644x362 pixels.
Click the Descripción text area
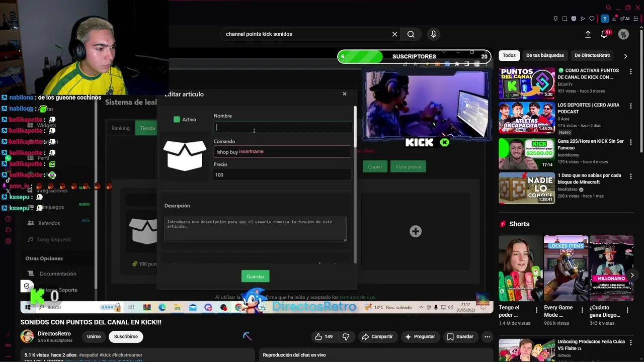256,229
